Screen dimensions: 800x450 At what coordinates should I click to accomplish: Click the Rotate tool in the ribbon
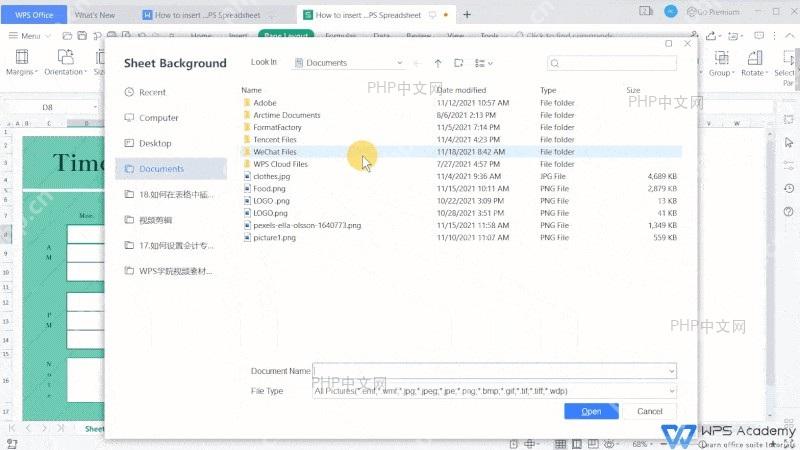(x=754, y=63)
